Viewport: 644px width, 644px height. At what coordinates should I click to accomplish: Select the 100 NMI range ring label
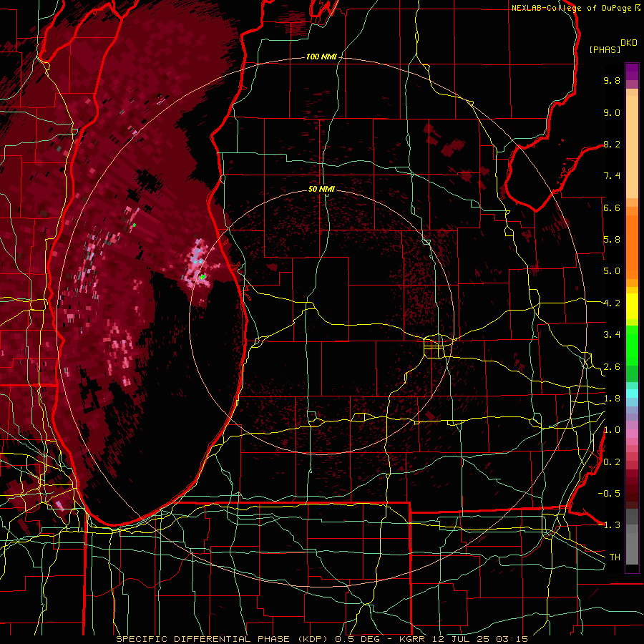click(x=321, y=57)
